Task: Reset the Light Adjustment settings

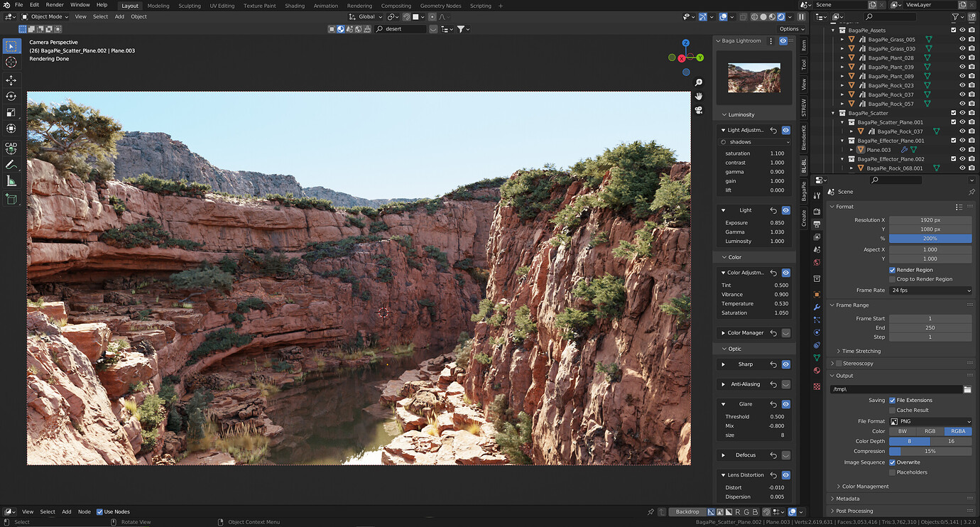Action: click(x=773, y=130)
